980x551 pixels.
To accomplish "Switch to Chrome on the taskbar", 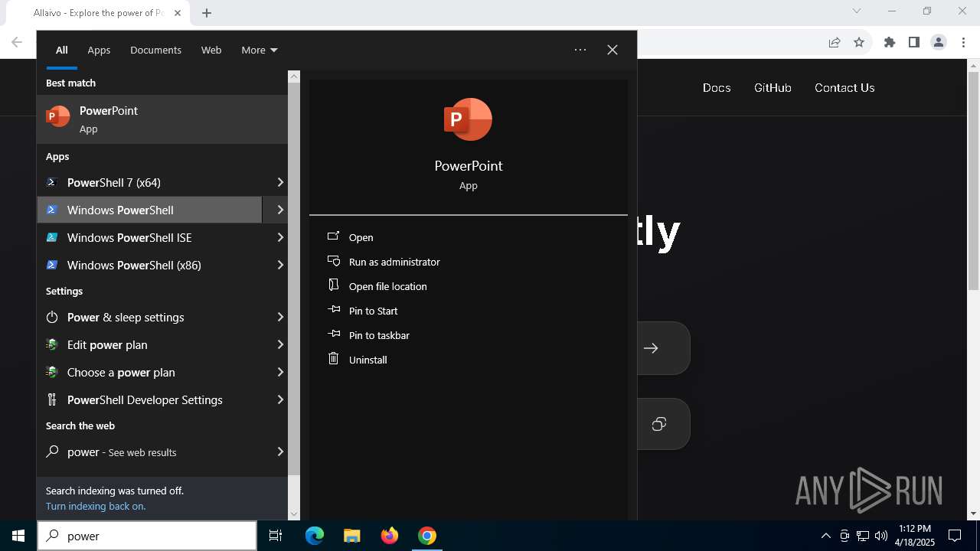I will coord(427,536).
